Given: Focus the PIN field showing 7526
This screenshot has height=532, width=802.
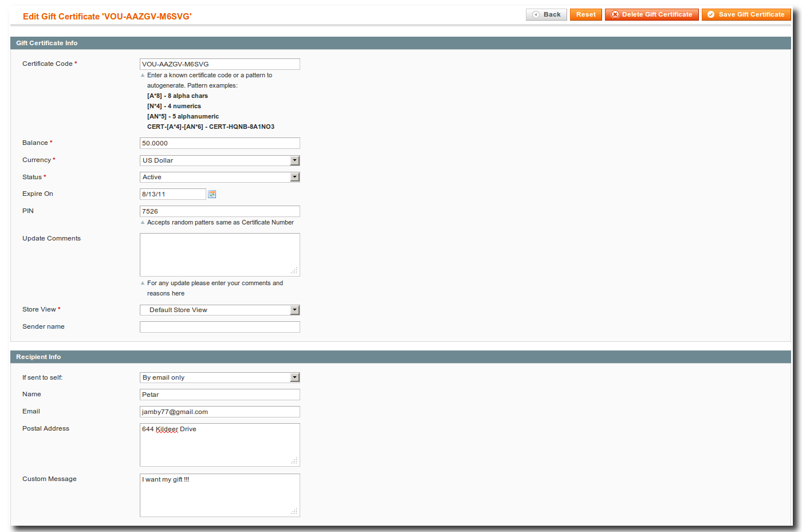Looking at the screenshot, I should tap(220, 211).
